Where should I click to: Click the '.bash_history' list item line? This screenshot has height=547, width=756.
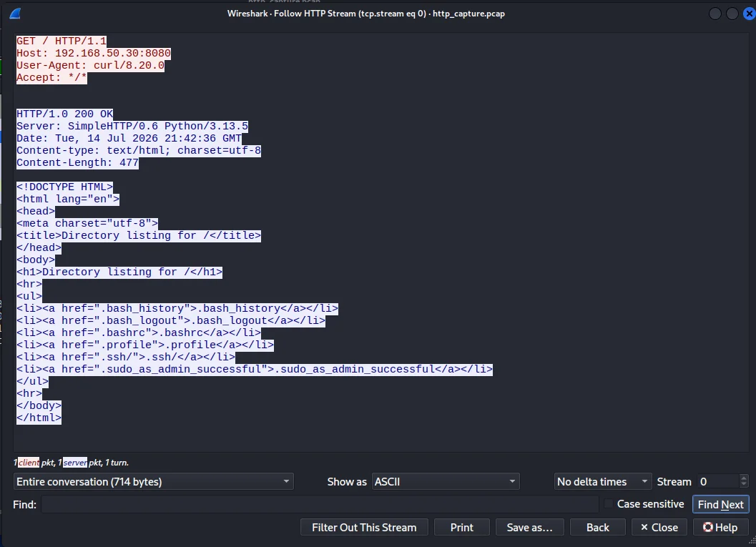177,308
